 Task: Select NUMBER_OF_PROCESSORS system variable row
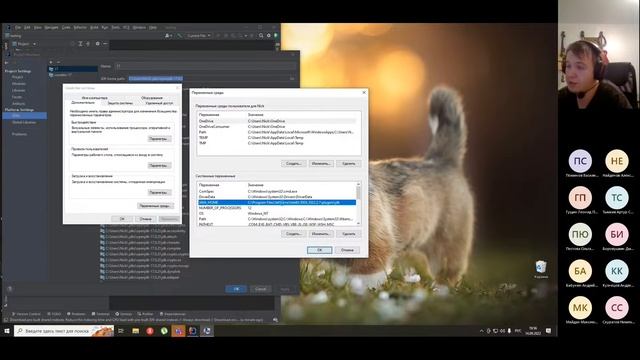tap(277, 208)
